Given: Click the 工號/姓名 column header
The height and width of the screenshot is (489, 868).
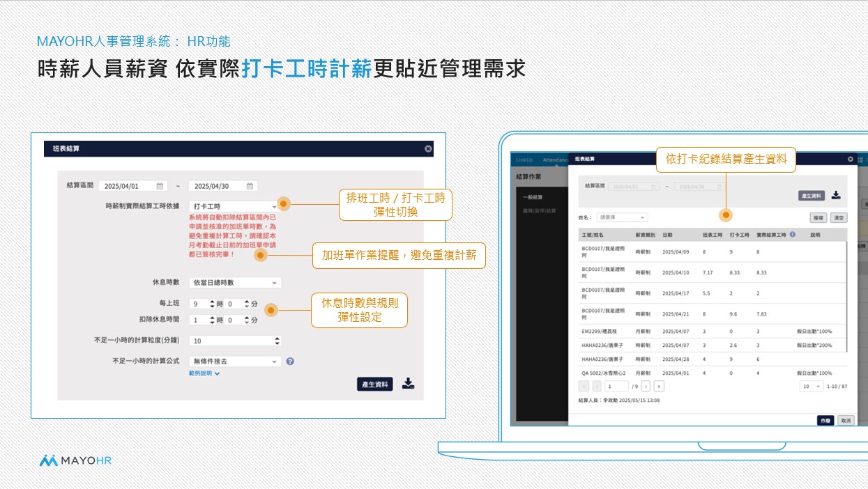Looking at the screenshot, I should click(593, 235).
